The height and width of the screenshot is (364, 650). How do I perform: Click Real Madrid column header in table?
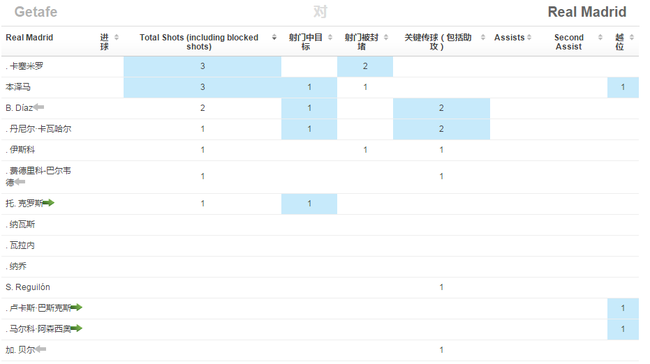tap(29, 37)
